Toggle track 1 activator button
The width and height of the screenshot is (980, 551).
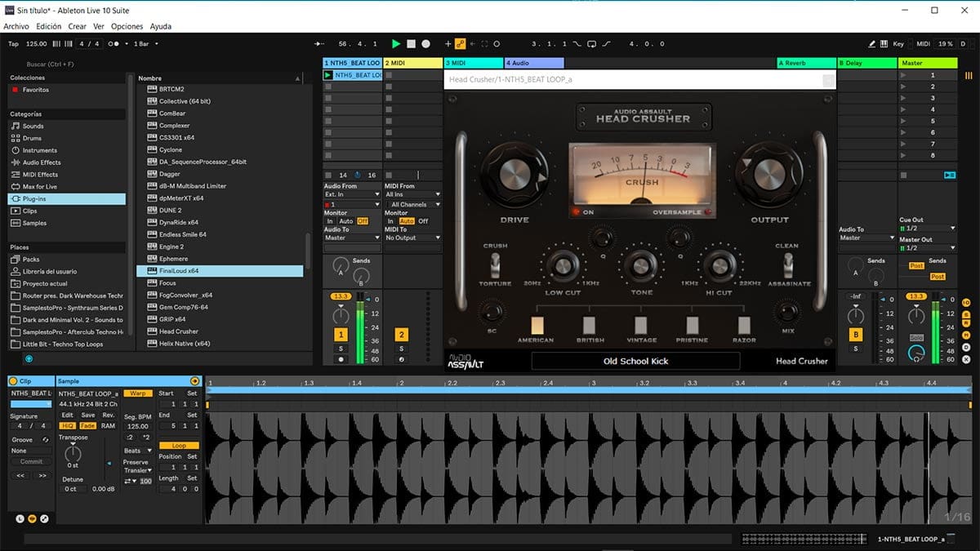pos(341,335)
